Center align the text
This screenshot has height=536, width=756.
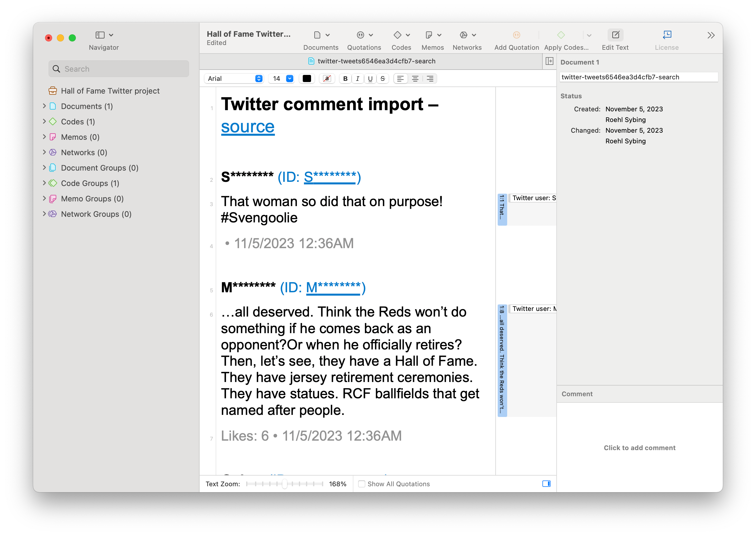tap(415, 78)
